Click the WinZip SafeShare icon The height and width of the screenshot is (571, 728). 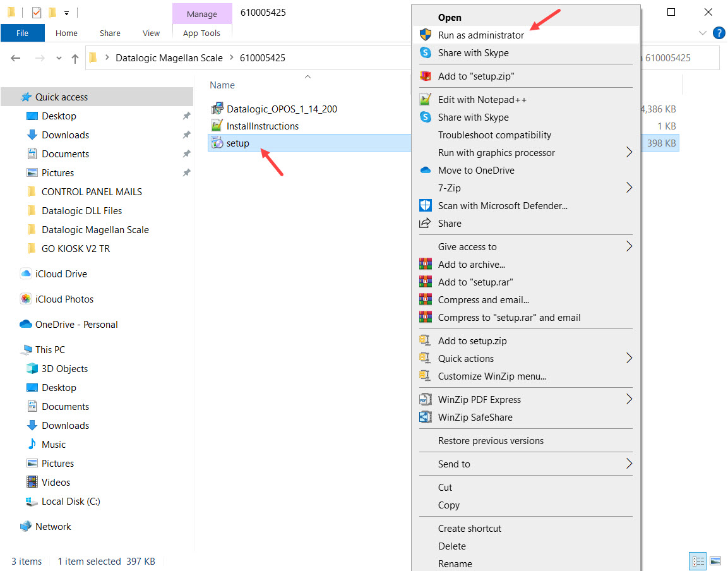[x=426, y=418]
